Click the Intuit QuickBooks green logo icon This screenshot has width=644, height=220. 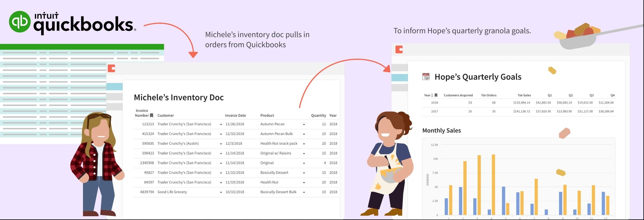[20, 22]
